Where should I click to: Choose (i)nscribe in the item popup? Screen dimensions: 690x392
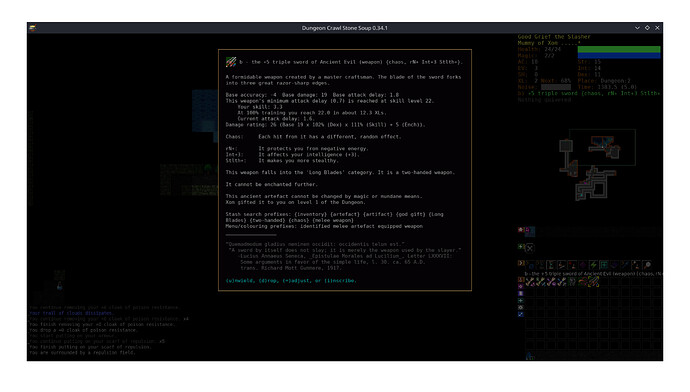[x=340, y=280]
